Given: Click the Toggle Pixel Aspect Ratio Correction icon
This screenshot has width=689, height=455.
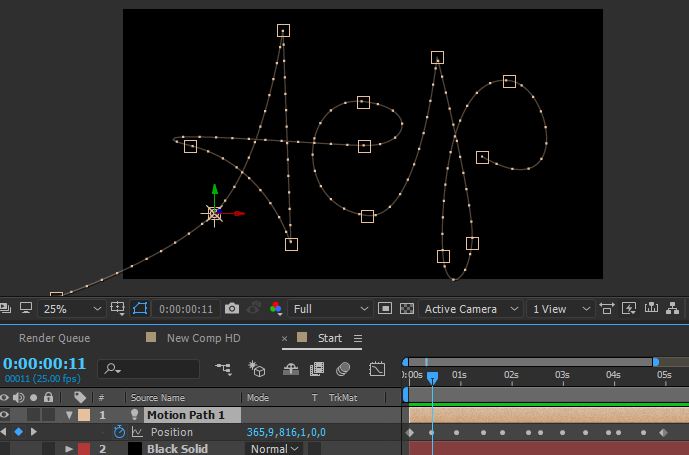Looking at the screenshot, I should pyautogui.click(x=607, y=309).
